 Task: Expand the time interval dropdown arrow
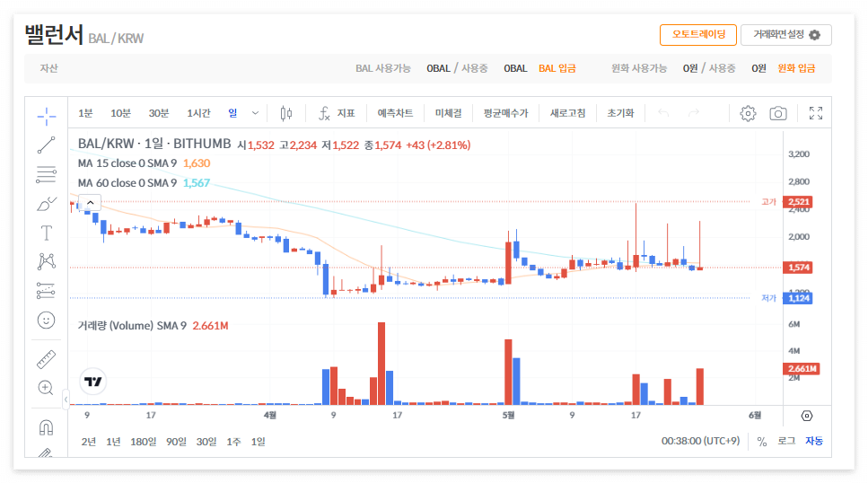click(255, 113)
